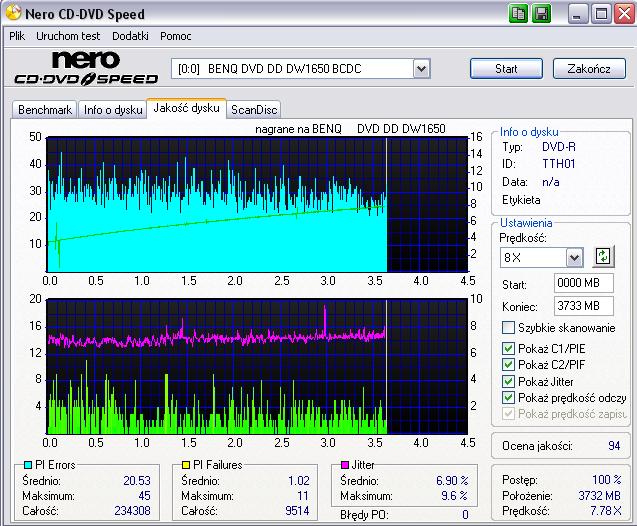Click the Start button

tap(506, 69)
